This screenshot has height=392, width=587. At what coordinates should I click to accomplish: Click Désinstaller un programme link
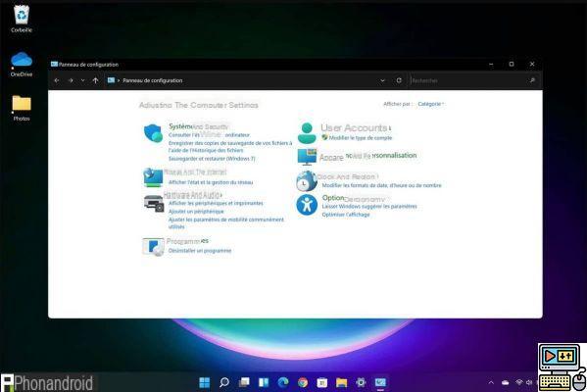tap(200, 251)
